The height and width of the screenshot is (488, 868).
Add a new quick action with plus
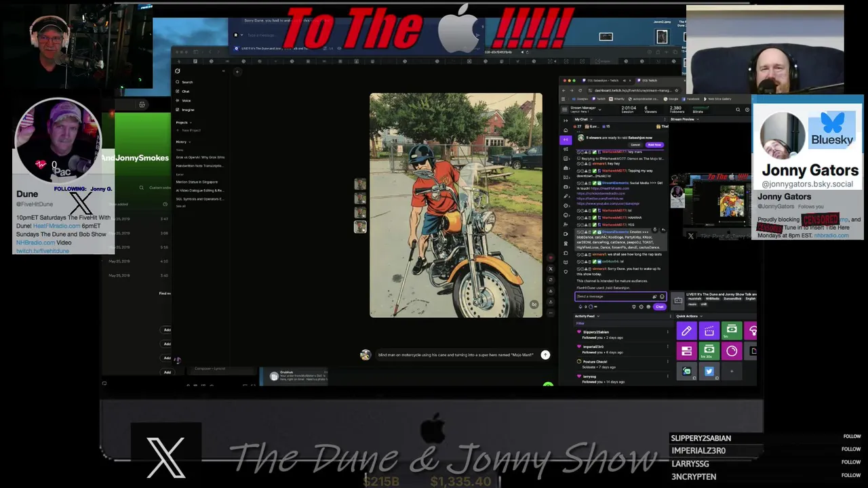[x=732, y=371]
